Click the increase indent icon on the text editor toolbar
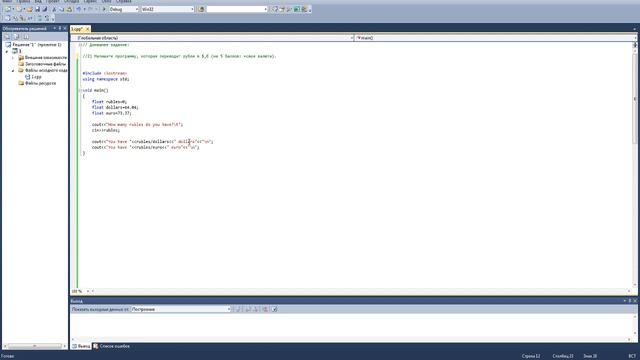The height and width of the screenshot is (360, 640). [x=47, y=18]
